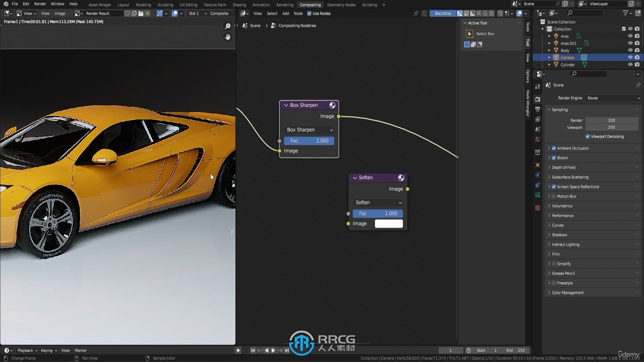Open the Render properties tab icon
Image resolution: width=644 pixels, height=362 pixels.
pyautogui.click(x=538, y=99)
